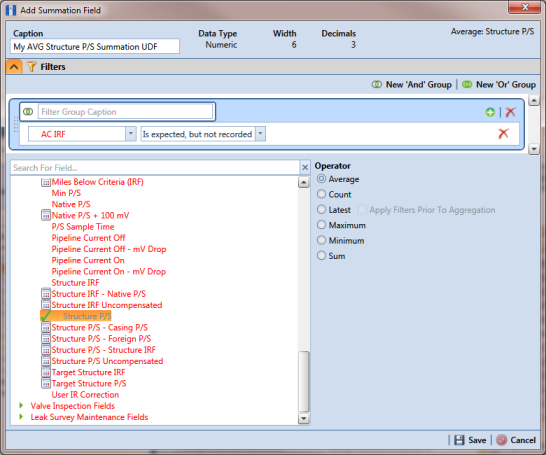Save the summation field
The width and height of the screenshot is (546, 455).
[470, 440]
